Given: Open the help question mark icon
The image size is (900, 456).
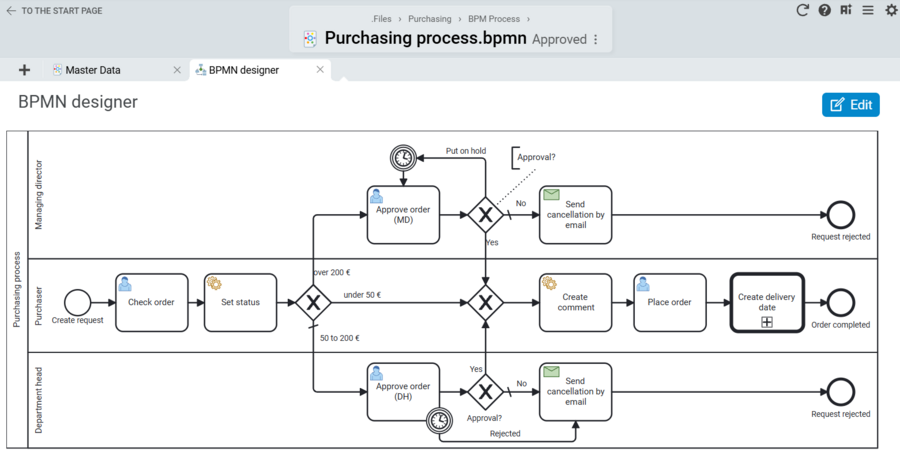Looking at the screenshot, I should pyautogui.click(x=825, y=10).
